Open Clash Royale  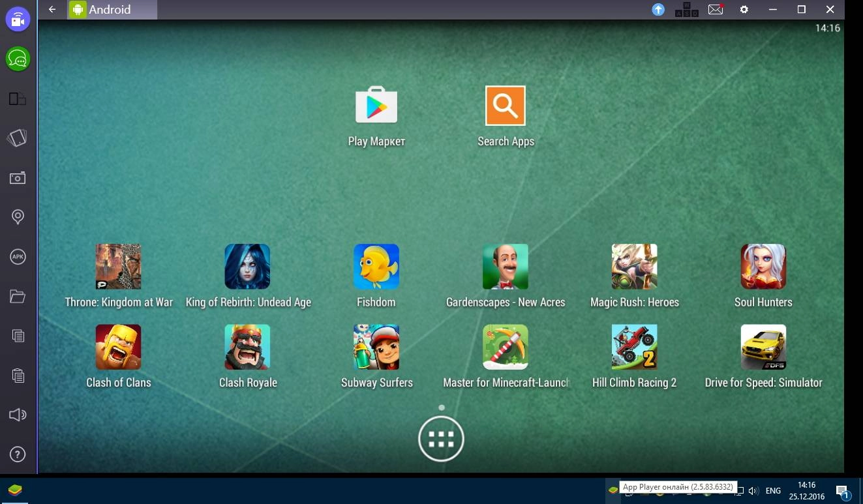point(247,347)
